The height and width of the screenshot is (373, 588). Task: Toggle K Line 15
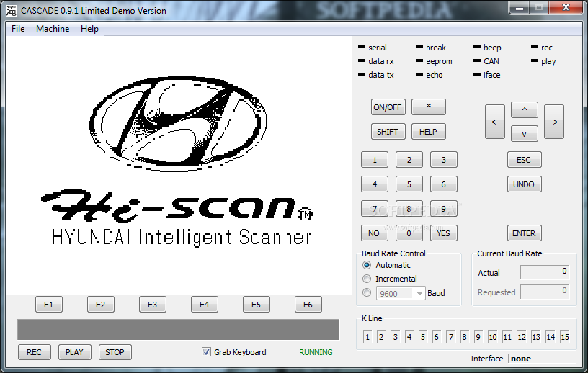(565, 337)
